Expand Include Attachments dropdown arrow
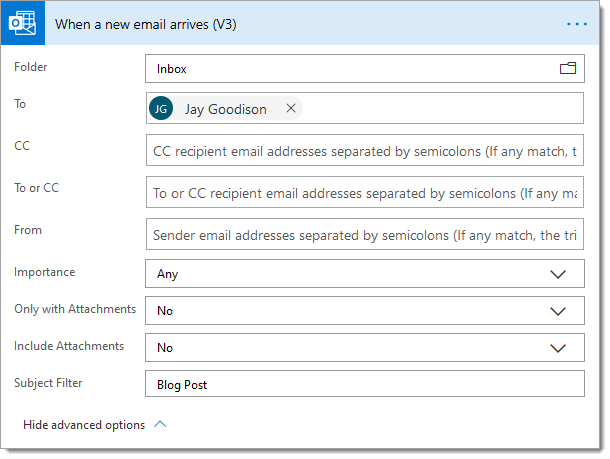The width and height of the screenshot is (610, 459). coord(558,348)
